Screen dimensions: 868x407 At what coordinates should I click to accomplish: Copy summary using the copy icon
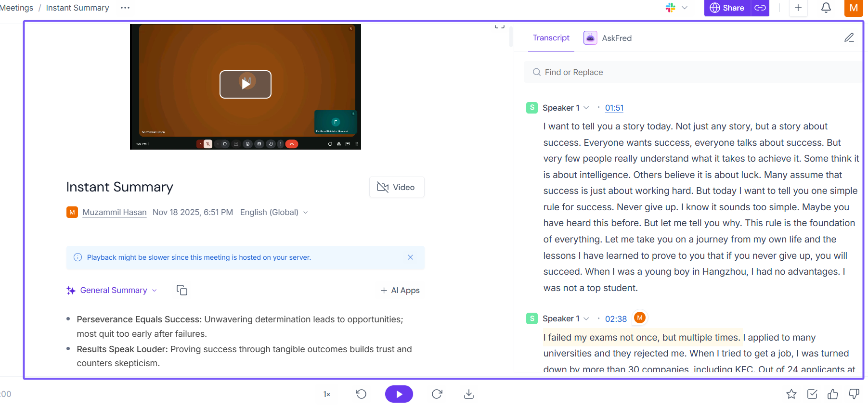(181, 290)
